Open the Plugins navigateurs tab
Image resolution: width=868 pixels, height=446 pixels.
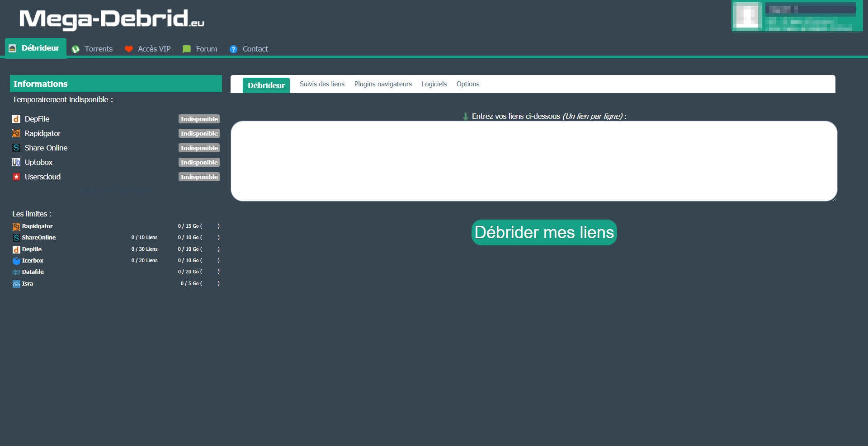(x=383, y=84)
